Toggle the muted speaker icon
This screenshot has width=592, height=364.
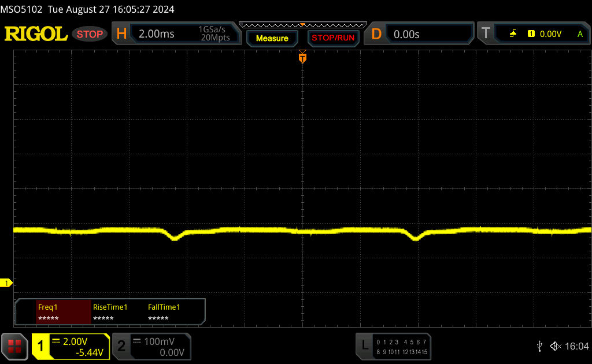coord(556,346)
